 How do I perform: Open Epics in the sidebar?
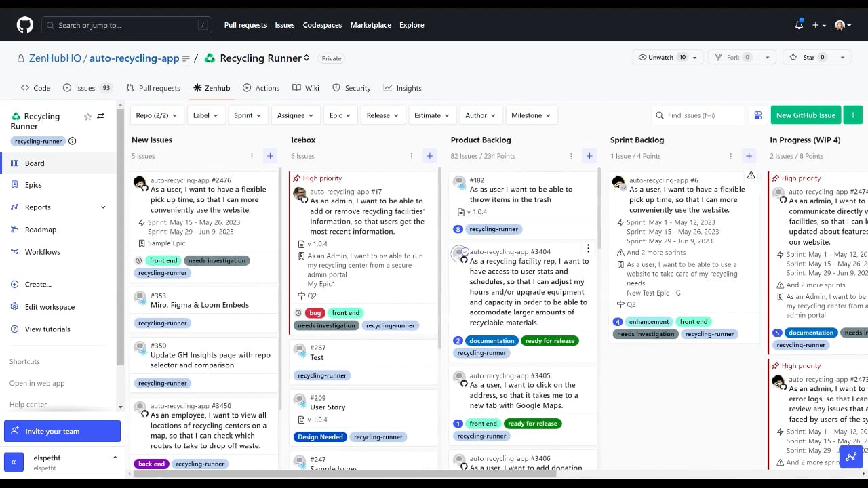[33, 185]
